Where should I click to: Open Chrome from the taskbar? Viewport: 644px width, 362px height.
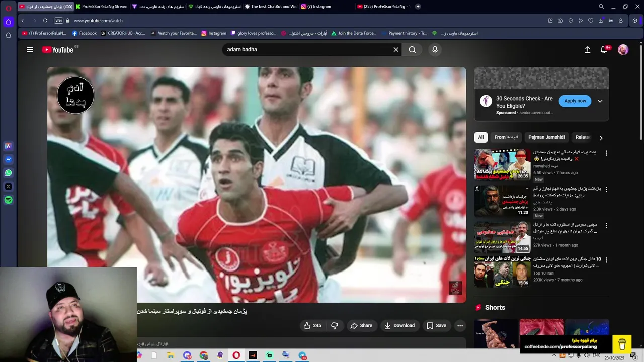pyautogui.click(x=203, y=355)
